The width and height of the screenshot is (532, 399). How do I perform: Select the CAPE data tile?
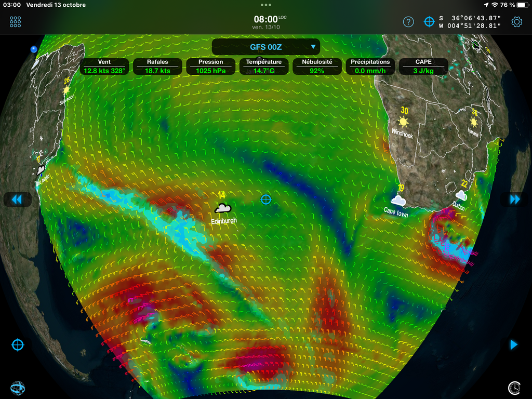423,66
